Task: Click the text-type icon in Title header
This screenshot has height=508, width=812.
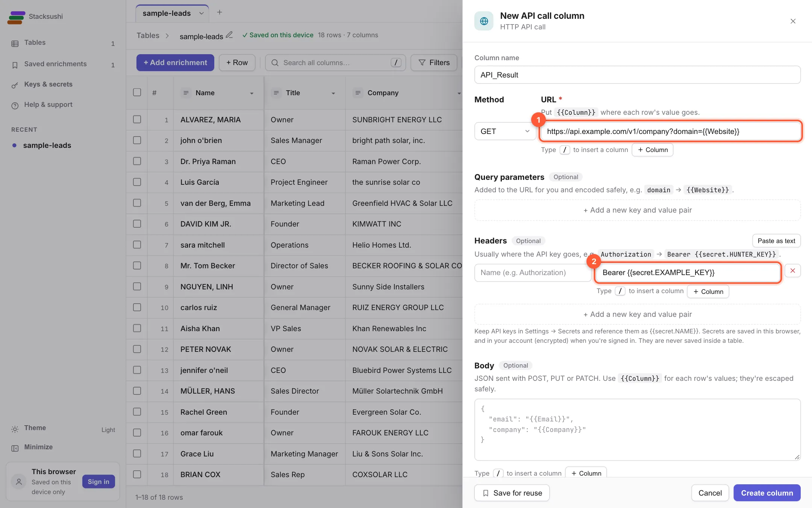Action: (276, 93)
